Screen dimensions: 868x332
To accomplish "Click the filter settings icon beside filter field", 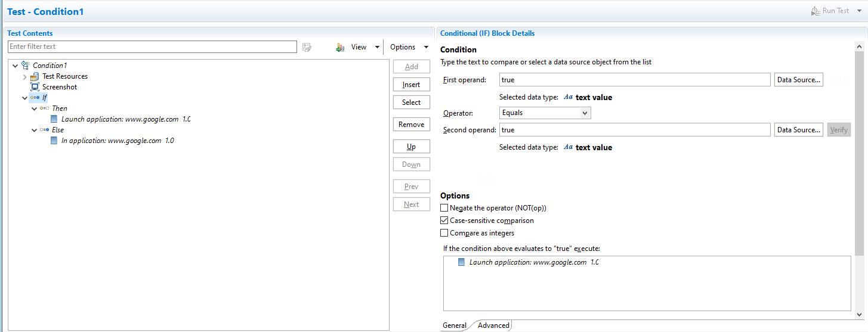I will click(x=307, y=47).
